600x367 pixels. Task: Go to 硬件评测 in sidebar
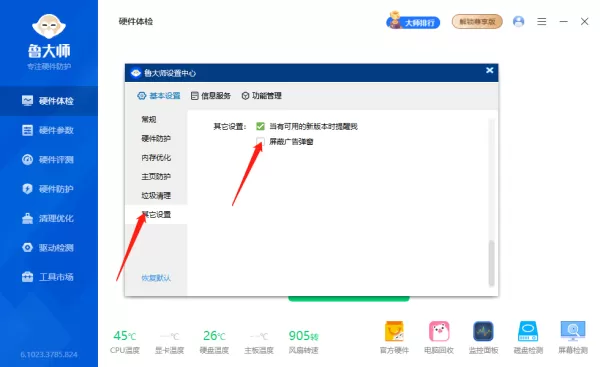click(x=49, y=160)
